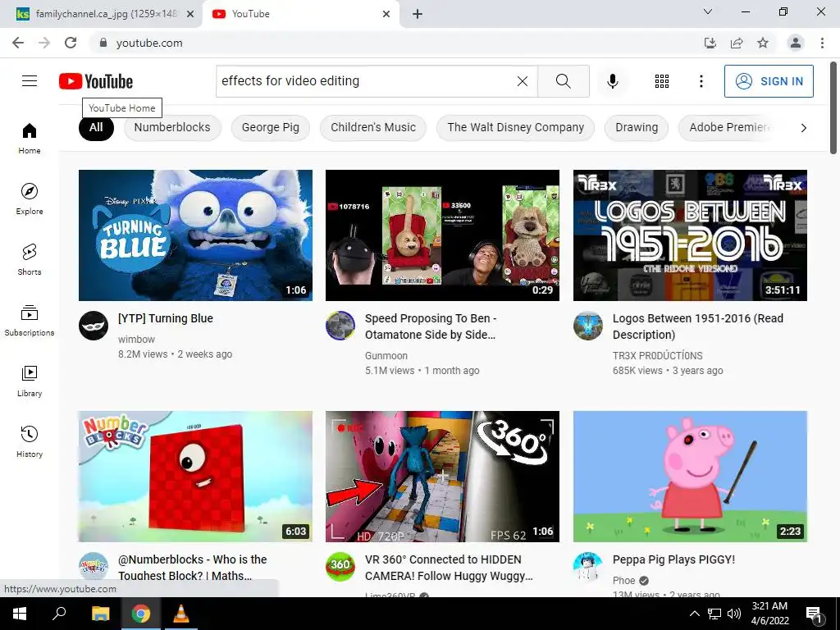Select the George Pig chip
This screenshot has height=630, width=840.
270,127
